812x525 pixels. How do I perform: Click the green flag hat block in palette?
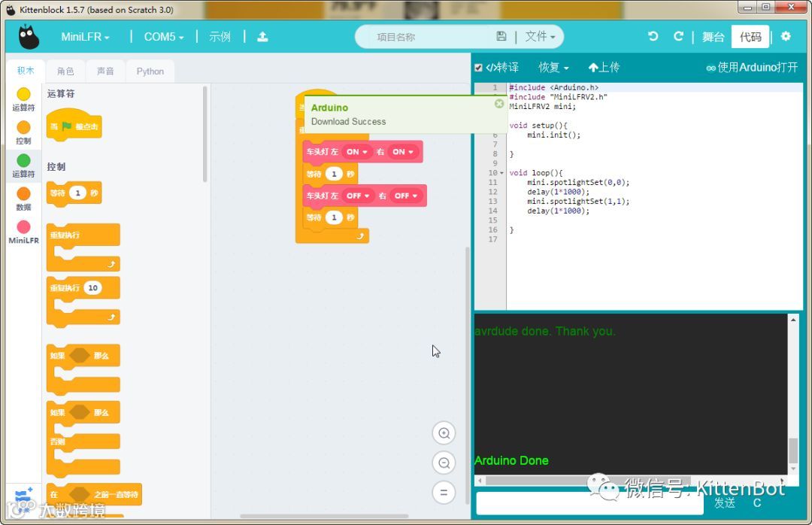point(74,126)
